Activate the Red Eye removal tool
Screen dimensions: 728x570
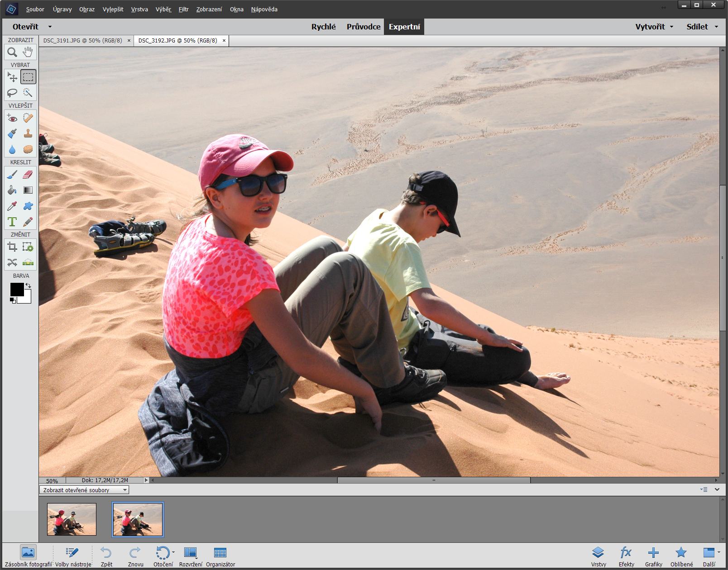(12, 118)
